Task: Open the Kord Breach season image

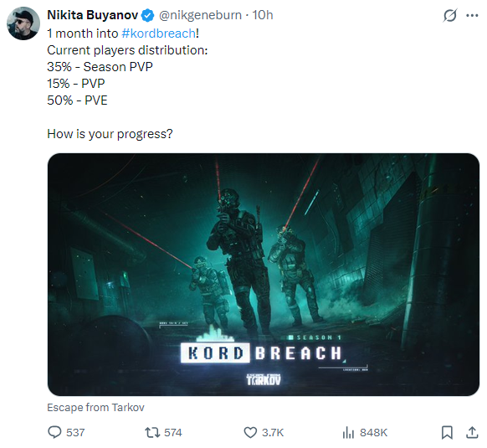Action: [264, 275]
